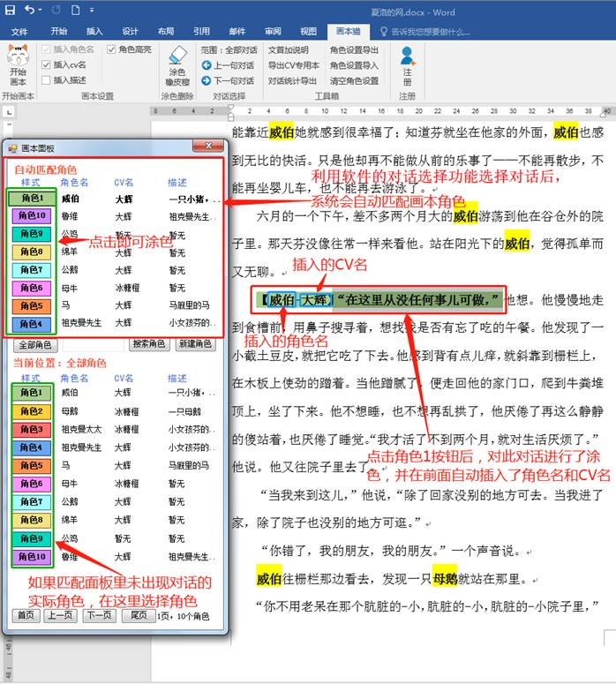The height and width of the screenshot is (684, 616).
Task: Click 母牛 role name in the auto-match list
Action: coord(70,288)
